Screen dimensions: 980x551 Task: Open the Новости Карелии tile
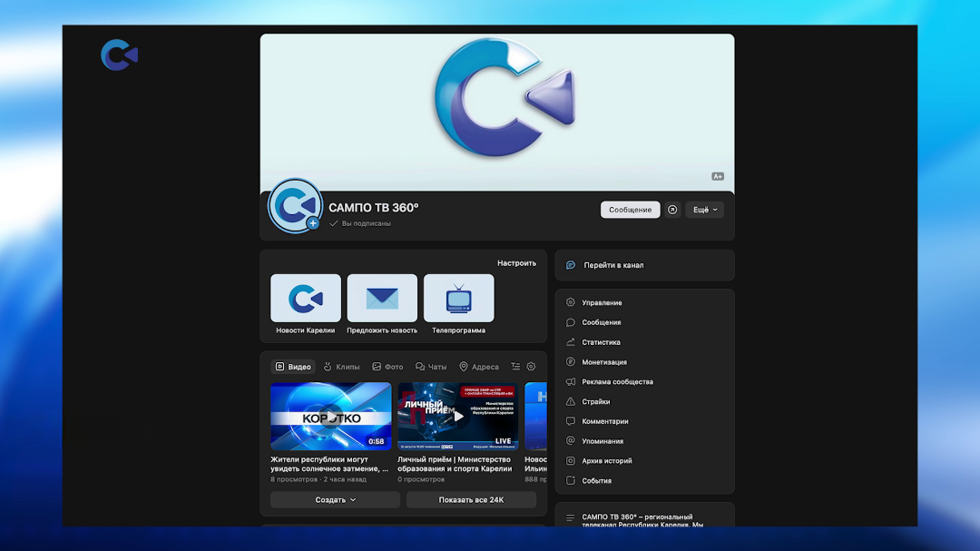306,305
